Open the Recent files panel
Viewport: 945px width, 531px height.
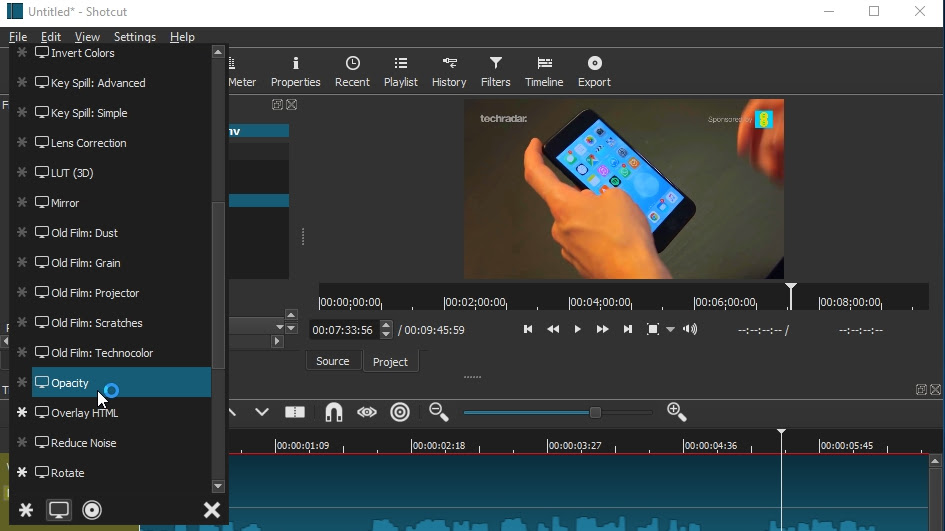pyautogui.click(x=353, y=72)
